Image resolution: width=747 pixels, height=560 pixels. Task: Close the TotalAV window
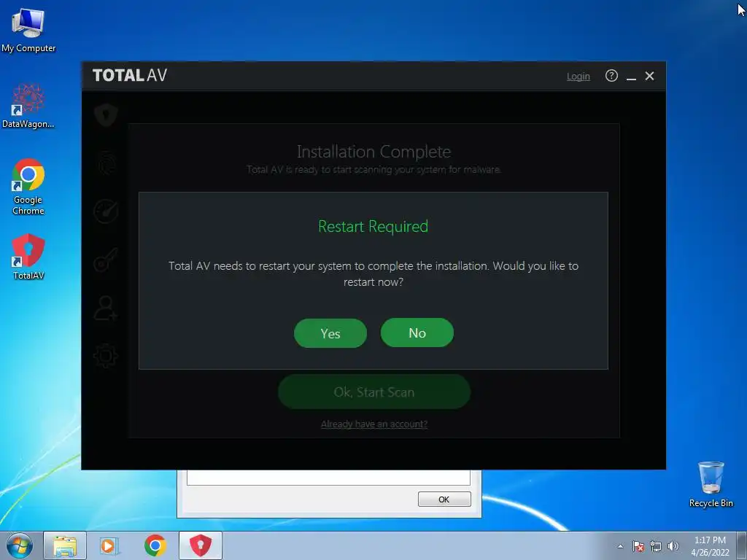(x=649, y=76)
